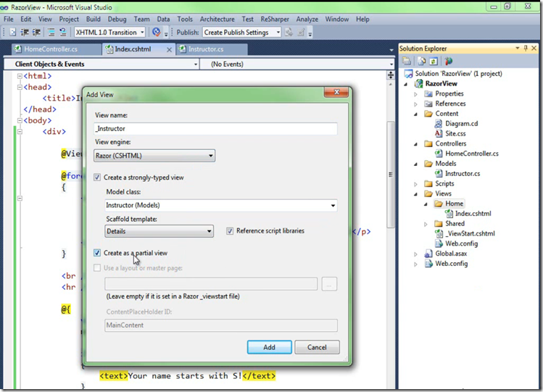
Task: Collapse the html tag in code editor
Action: (x=20, y=76)
